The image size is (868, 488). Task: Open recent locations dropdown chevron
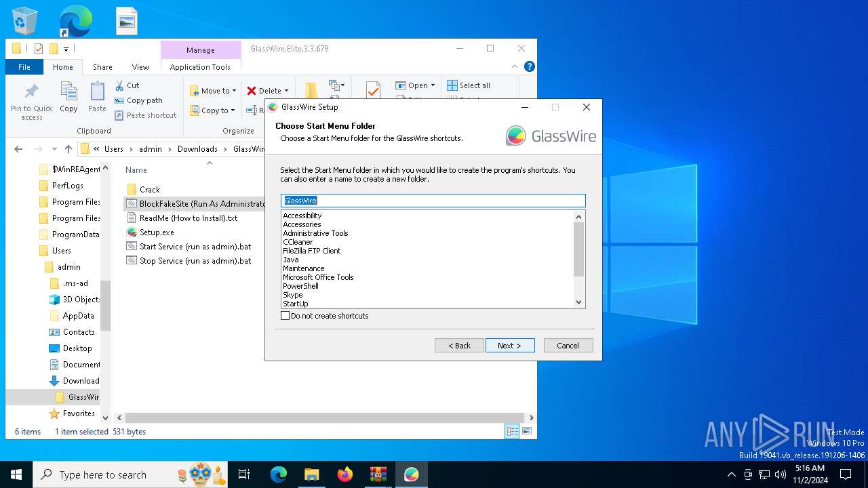(54, 149)
